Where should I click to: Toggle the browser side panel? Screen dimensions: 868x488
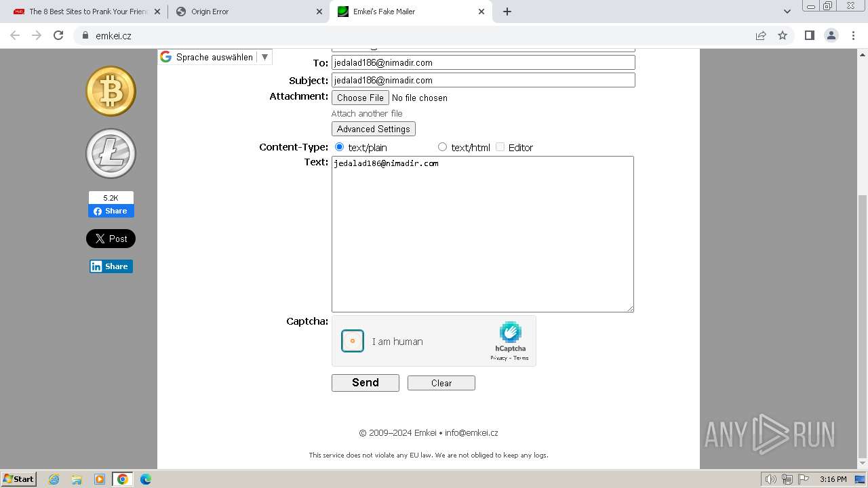point(809,35)
